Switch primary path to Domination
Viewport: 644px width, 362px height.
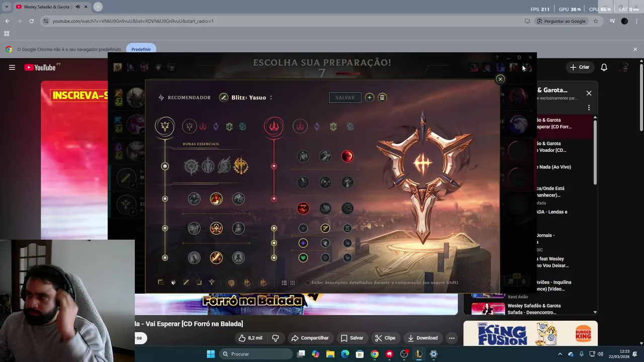(x=203, y=127)
